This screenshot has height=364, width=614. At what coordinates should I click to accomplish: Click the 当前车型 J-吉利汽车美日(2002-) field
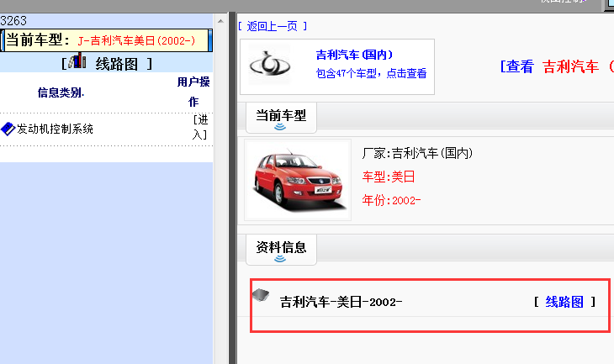(106, 40)
